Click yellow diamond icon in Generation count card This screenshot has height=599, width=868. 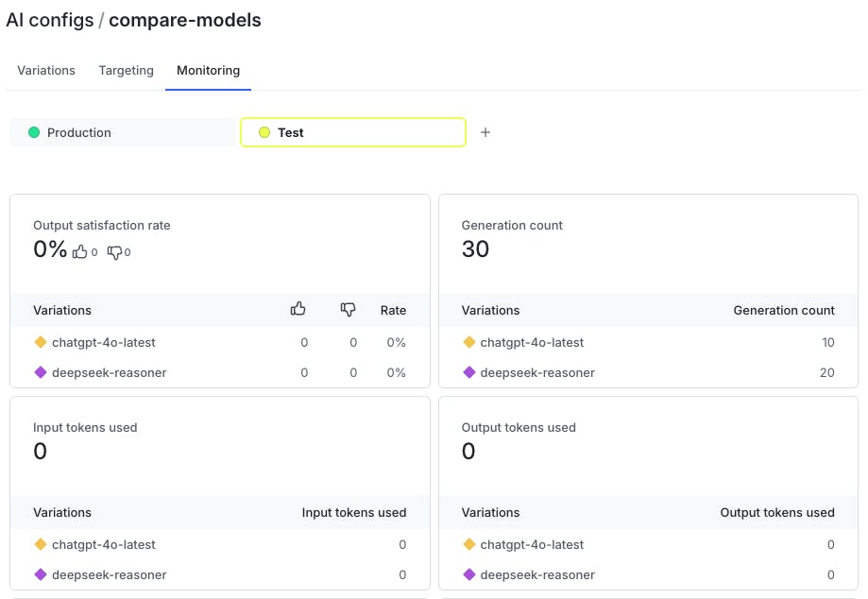pyautogui.click(x=468, y=342)
